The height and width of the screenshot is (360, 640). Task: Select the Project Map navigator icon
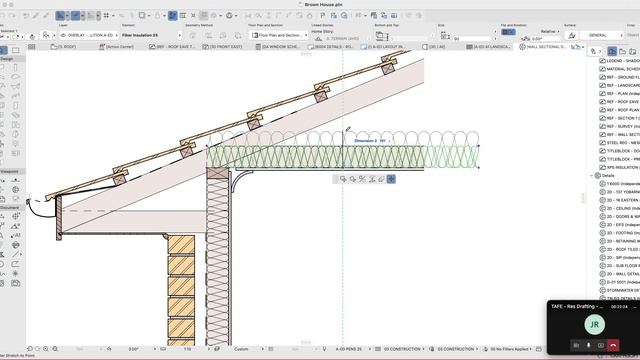tap(612, 51)
